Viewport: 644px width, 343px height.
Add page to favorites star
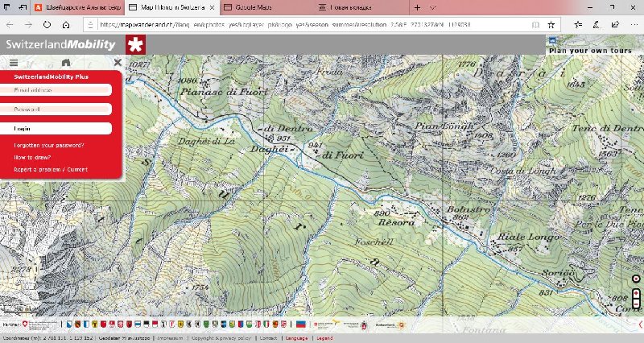(x=551, y=25)
